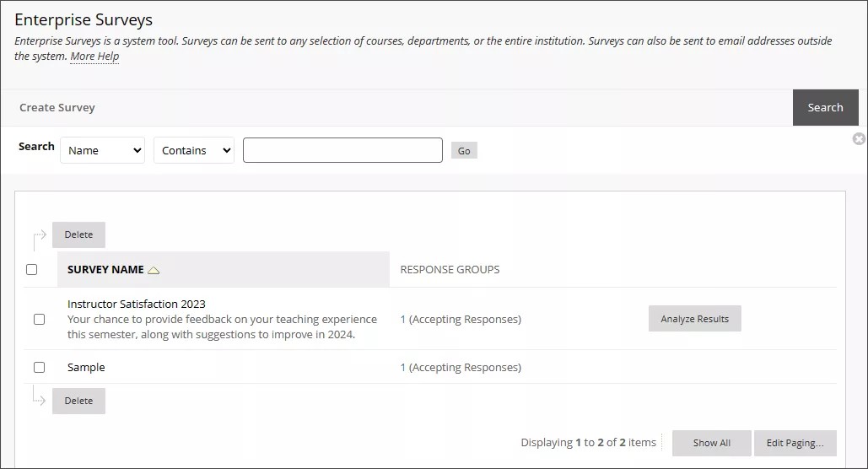The image size is (868, 469).
Task: Click the More Help link
Action: [x=94, y=57]
